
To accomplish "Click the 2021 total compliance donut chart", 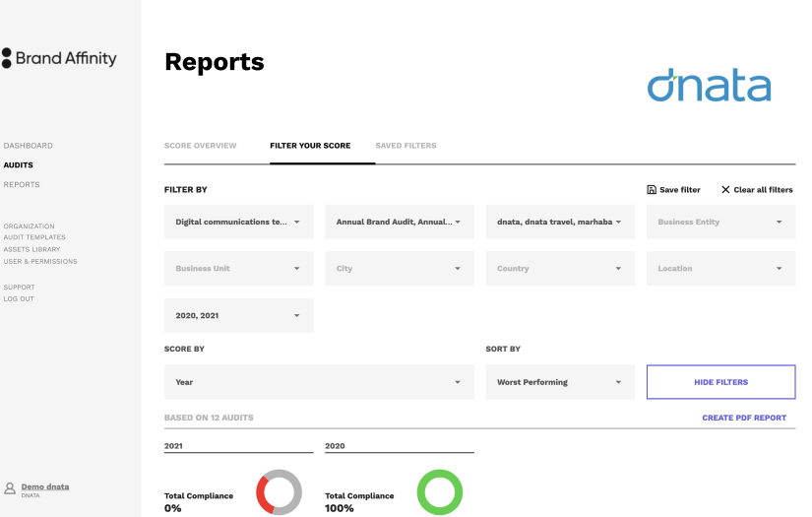I will coord(280,492).
